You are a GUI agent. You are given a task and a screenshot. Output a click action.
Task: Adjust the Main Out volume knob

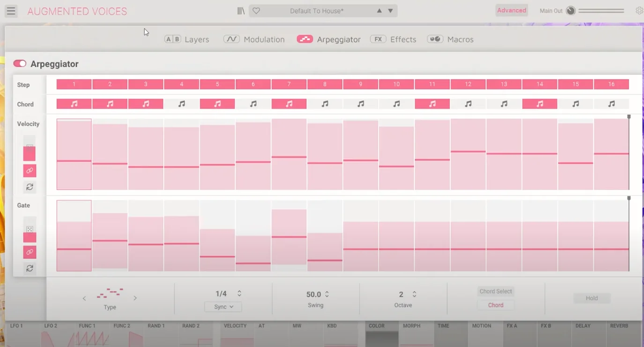(x=570, y=10)
